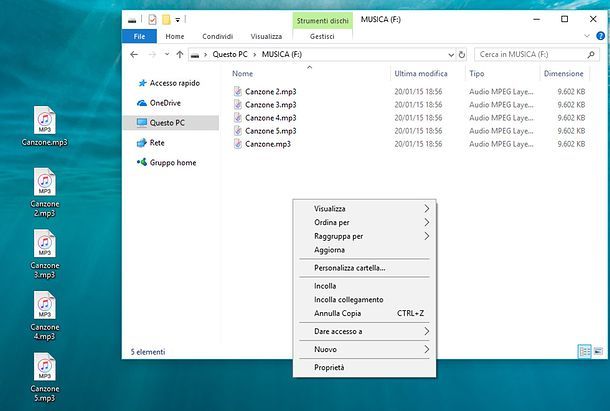The height and width of the screenshot is (411, 610).
Task: Click the Forward navigation arrow
Action: (152, 54)
